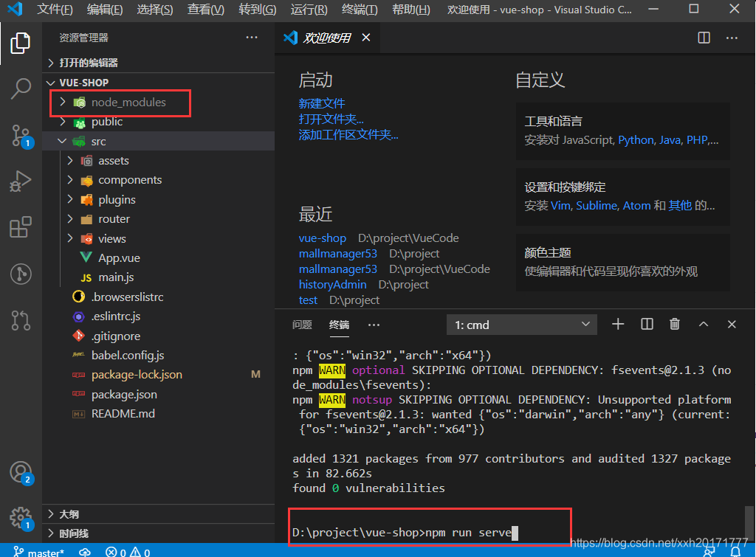Click master* branch in status bar

[38, 552]
